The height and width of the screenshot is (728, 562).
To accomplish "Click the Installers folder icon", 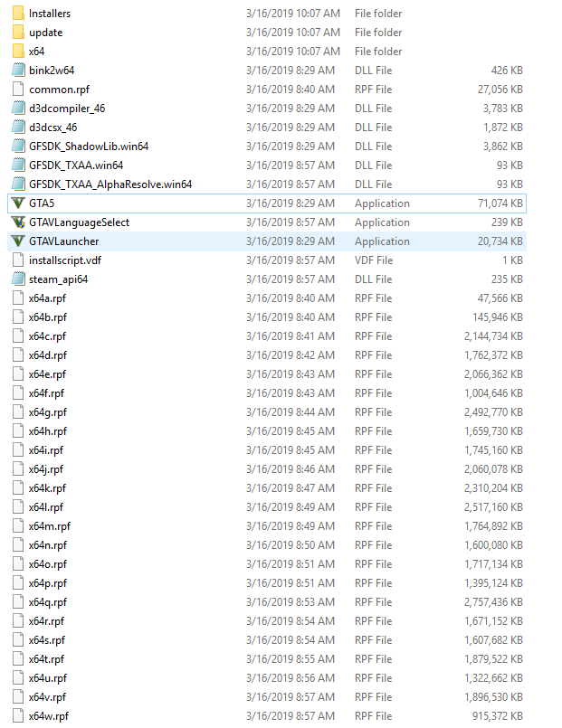I will coord(18,14).
